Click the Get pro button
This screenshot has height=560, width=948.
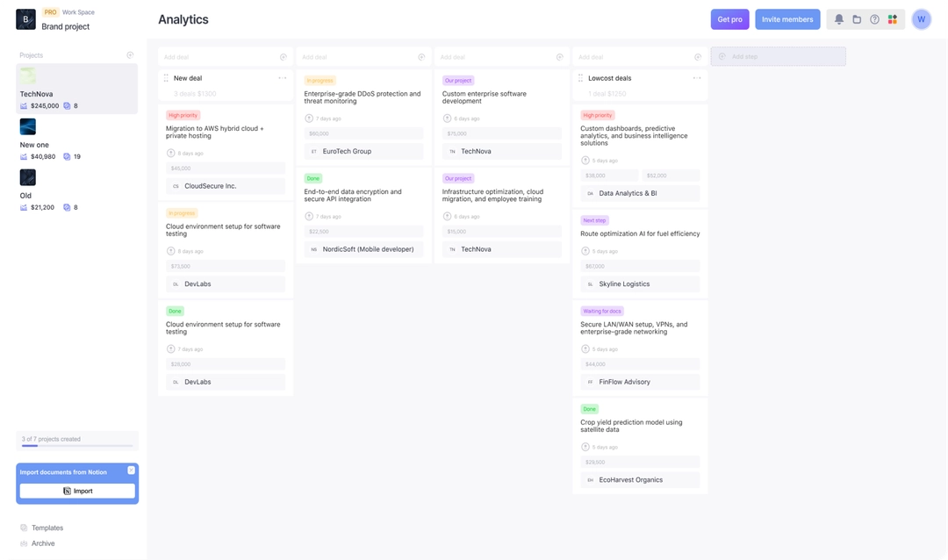coord(729,19)
